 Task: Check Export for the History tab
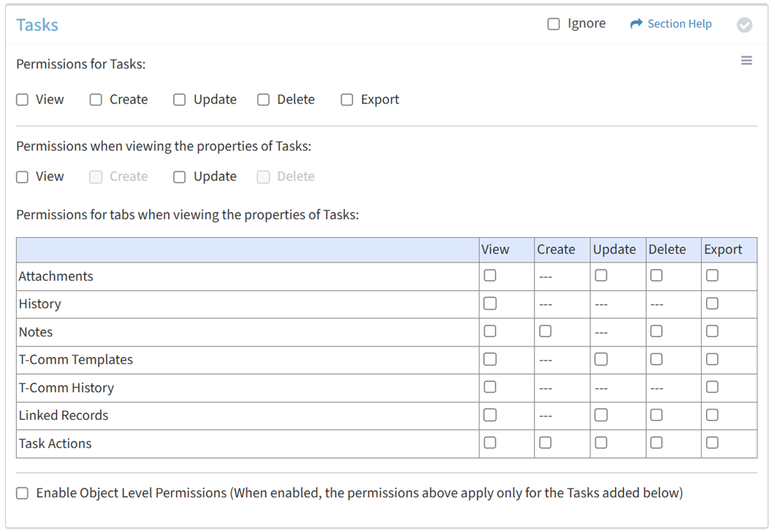click(x=712, y=303)
